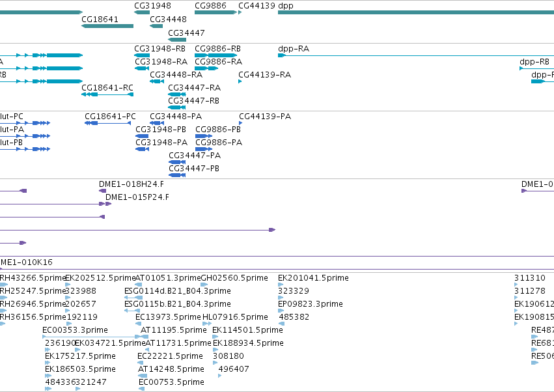Select EST 485382 label
This screenshot has width=554, height=392.
coord(294,317)
